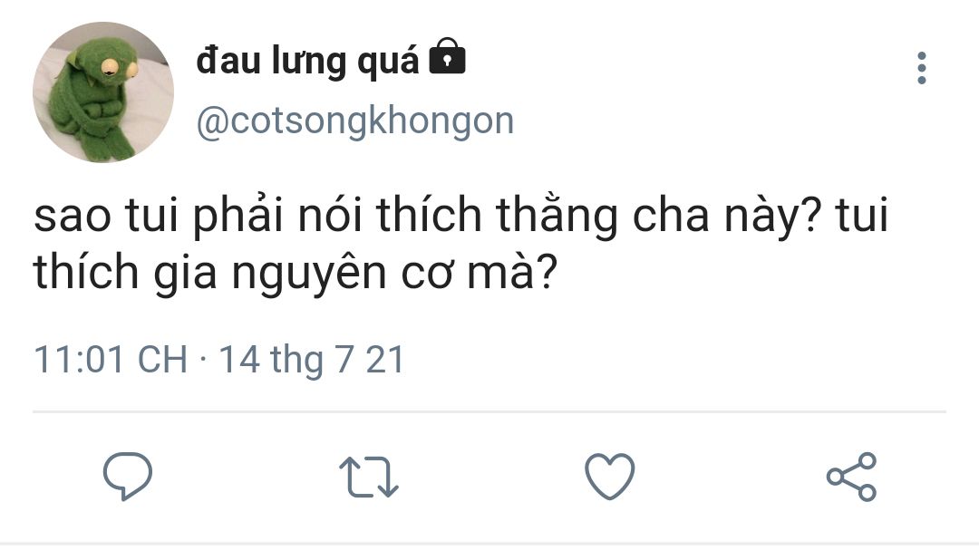This screenshot has width=979, height=560.
Task: Open profile via display name đau lưng quá
Action: click(307, 62)
